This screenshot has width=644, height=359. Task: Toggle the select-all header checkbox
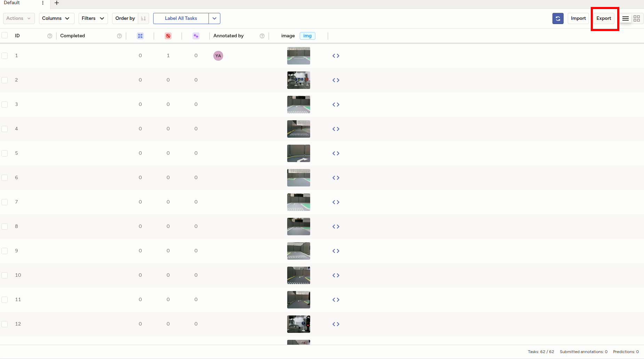5,35
